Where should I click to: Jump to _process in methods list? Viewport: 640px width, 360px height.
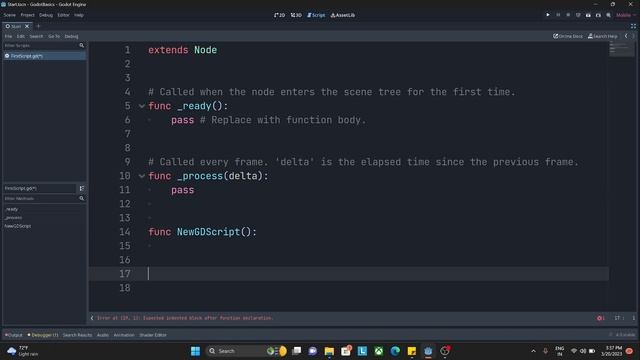(x=13, y=218)
